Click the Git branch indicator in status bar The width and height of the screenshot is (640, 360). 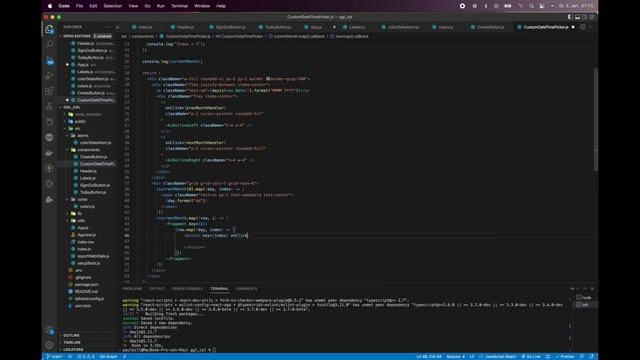click(54, 357)
